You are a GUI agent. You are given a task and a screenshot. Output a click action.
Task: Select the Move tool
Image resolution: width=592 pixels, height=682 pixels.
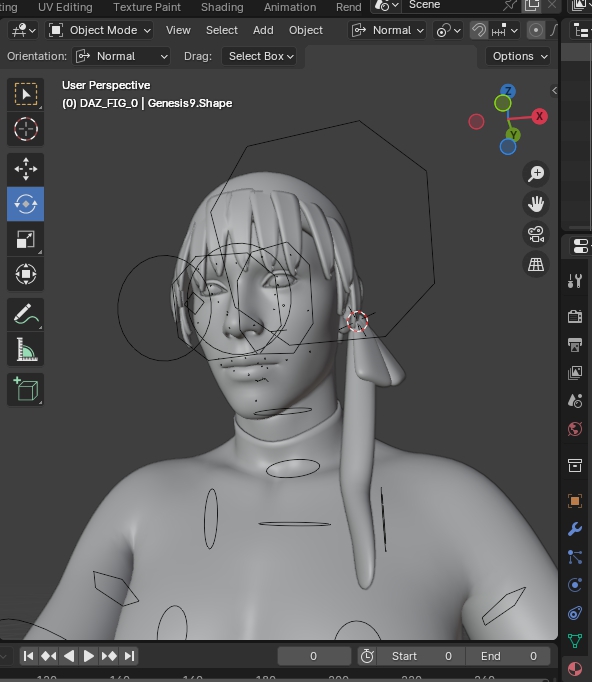pyautogui.click(x=26, y=169)
